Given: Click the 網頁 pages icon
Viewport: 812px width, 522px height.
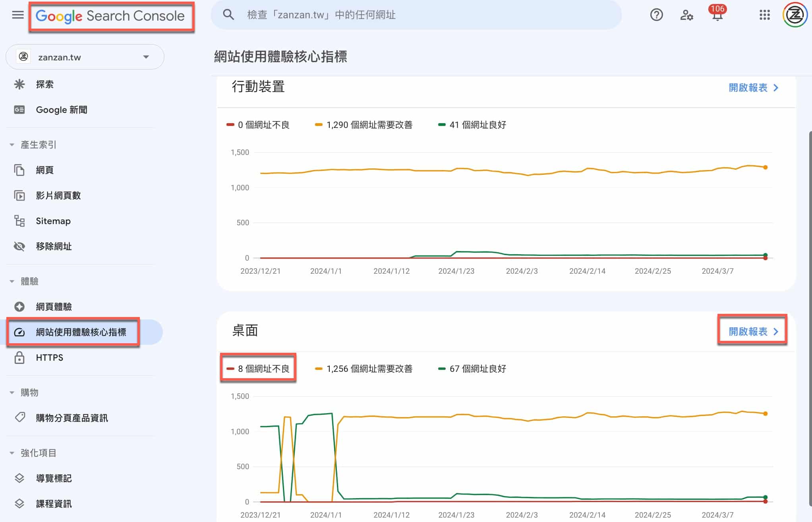Looking at the screenshot, I should (19, 170).
